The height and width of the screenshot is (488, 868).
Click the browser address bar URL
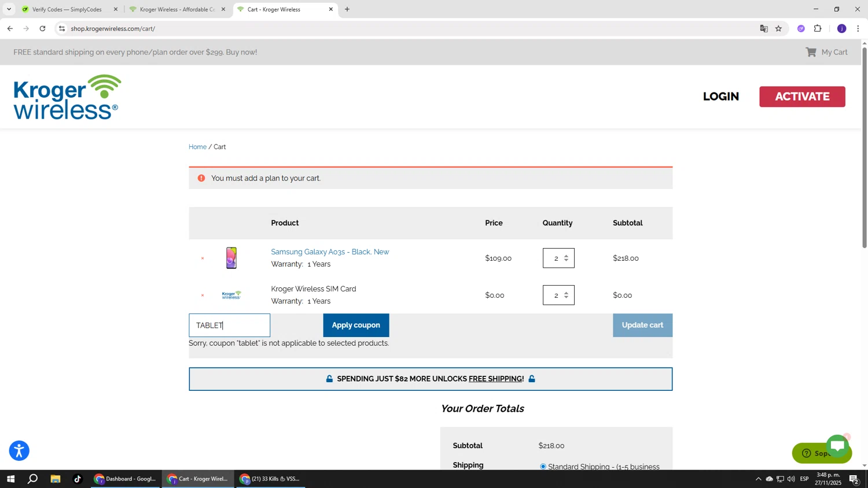tap(113, 28)
